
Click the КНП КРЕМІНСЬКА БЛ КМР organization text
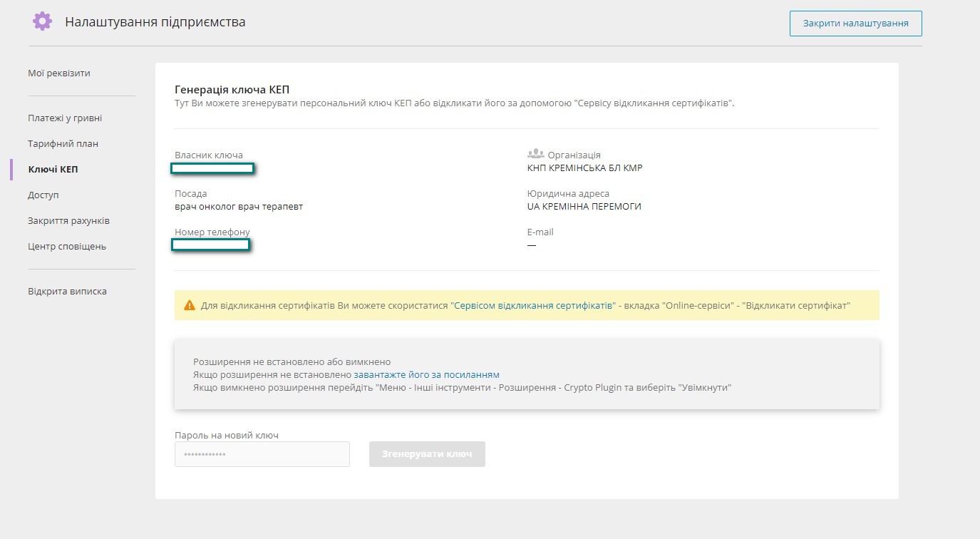pos(584,168)
